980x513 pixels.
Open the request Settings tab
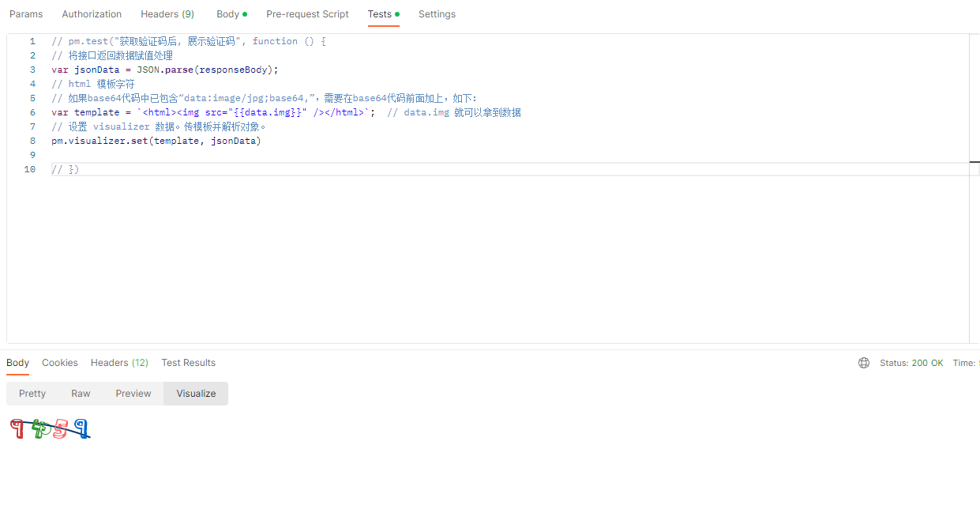pyautogui.click(x=437, y=13)
